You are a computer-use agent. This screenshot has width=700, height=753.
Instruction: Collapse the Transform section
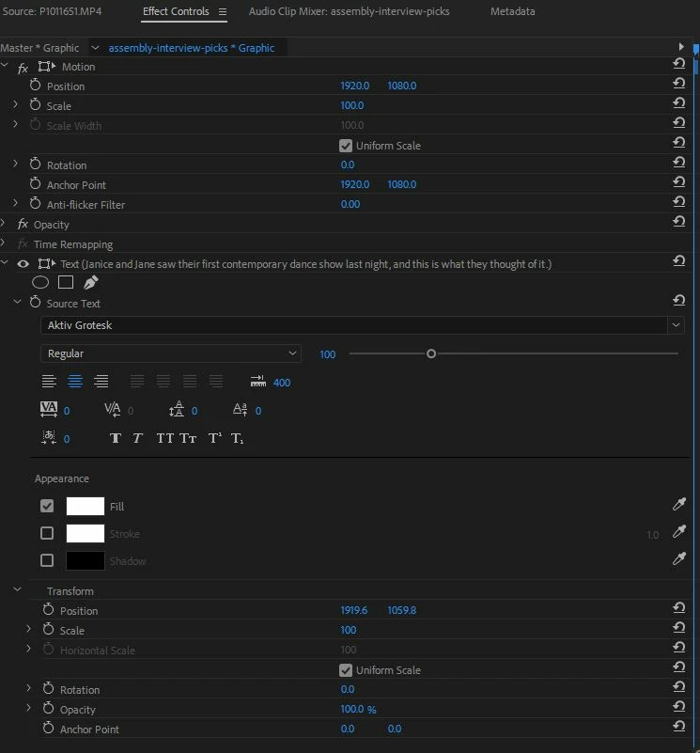(17, 589)
